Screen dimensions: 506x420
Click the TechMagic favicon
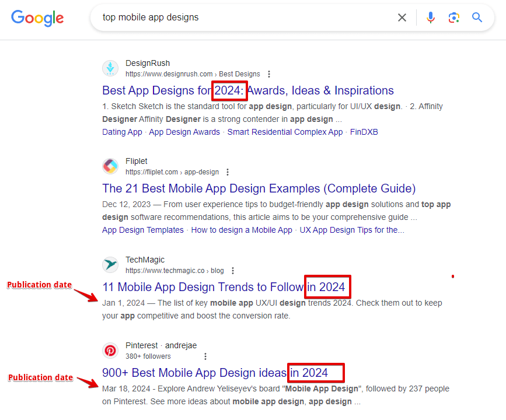pos(110,265)
